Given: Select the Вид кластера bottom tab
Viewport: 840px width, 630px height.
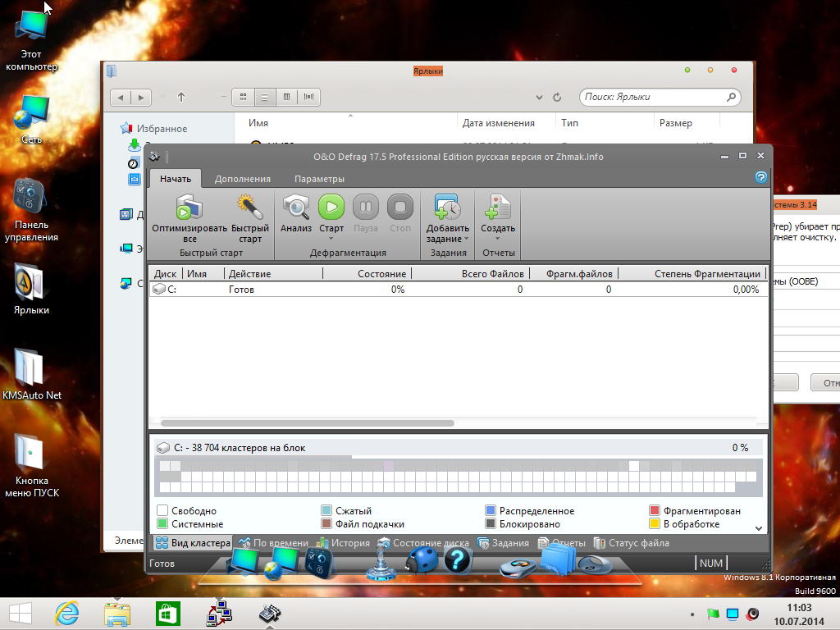Looking at the screenshot, I should (x=193, y=543).
